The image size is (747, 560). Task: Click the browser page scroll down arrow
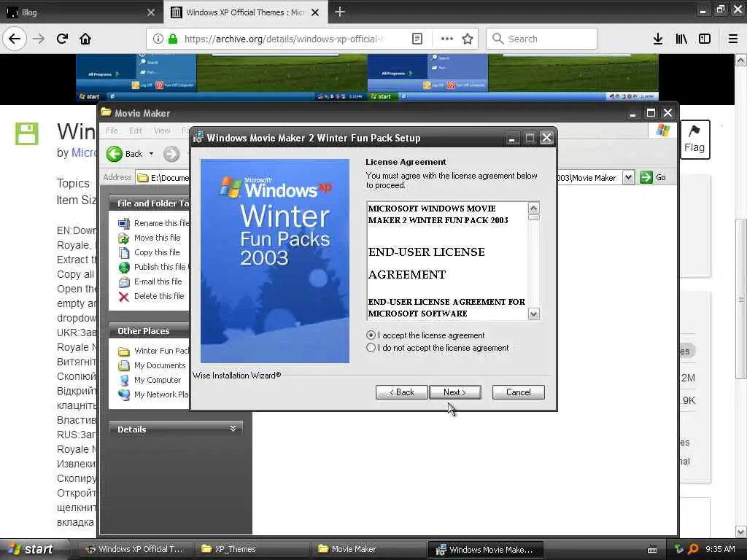pyautogui.click(x=741, y=532)
